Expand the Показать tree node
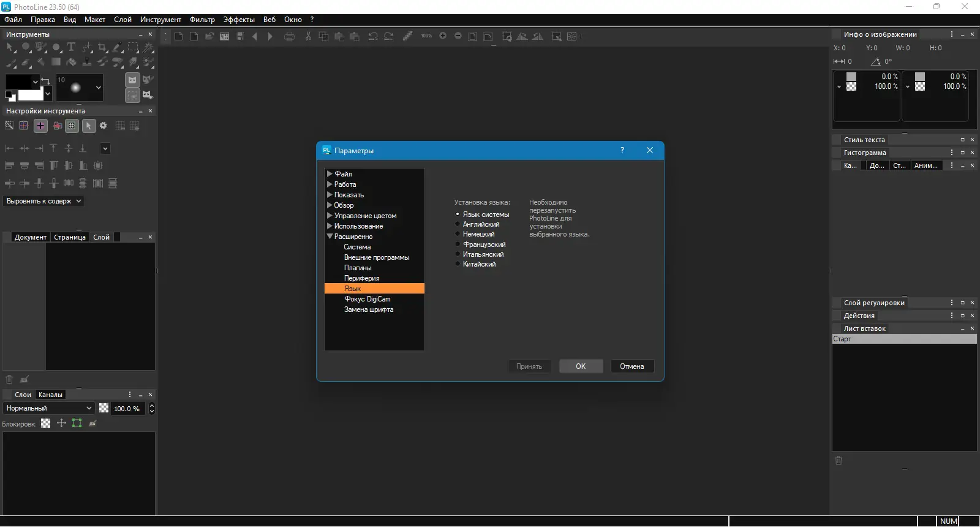Image resolution: width=980 pixels, height=527 pixels. (330, 195)
